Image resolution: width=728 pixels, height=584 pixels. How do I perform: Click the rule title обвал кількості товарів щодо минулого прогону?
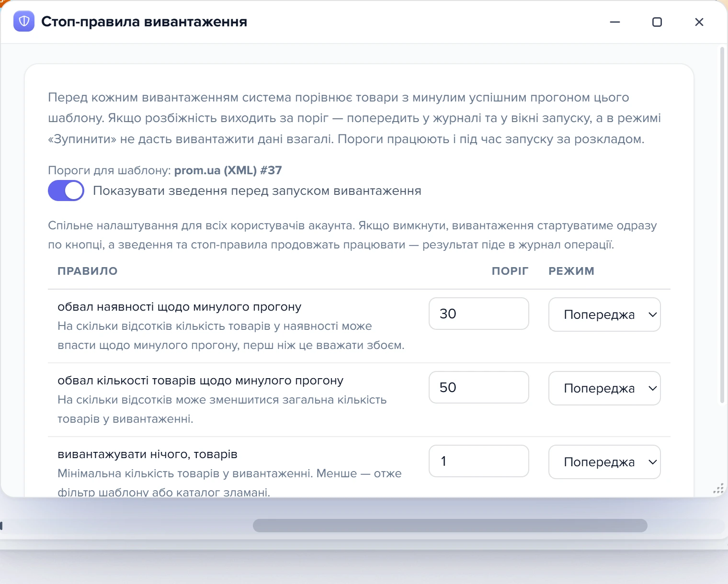point(201,381)
